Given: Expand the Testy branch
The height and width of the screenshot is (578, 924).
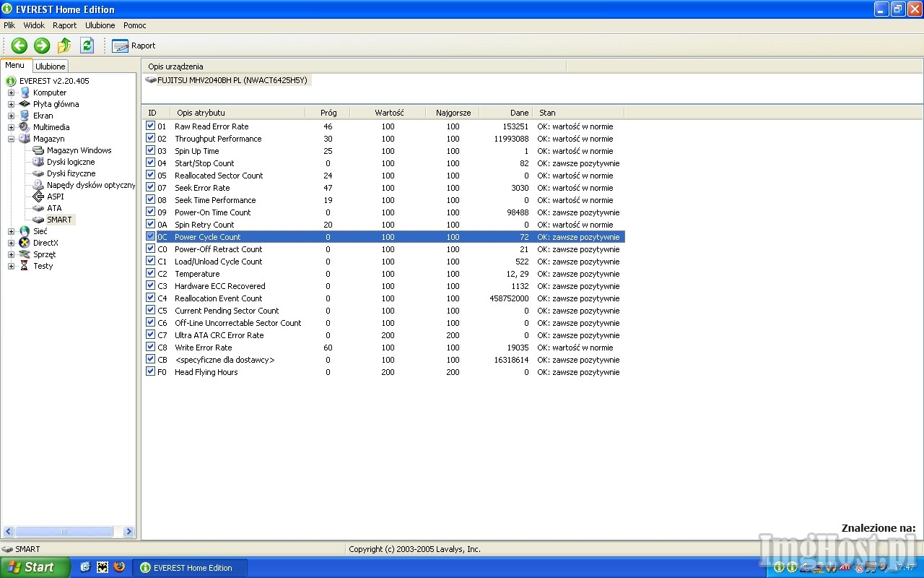Looking at the screenshot, I should [11, 266].
